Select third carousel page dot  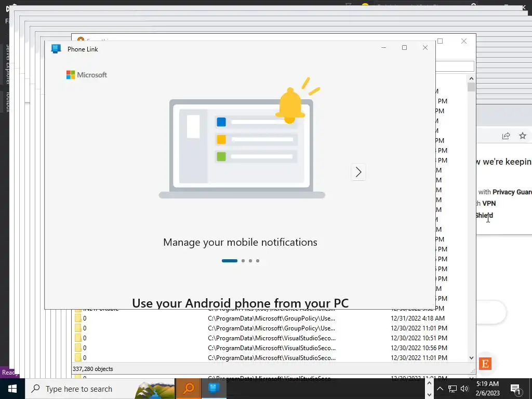tap(250, 261)
